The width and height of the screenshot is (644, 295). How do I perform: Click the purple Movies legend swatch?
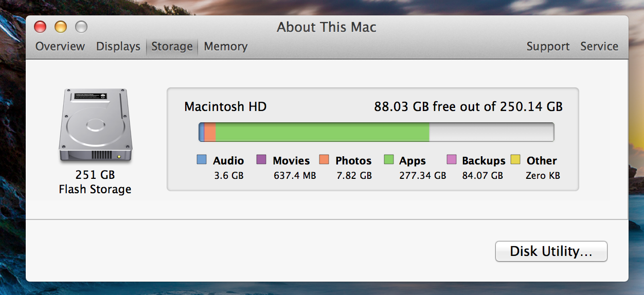[x=261, y=159]
